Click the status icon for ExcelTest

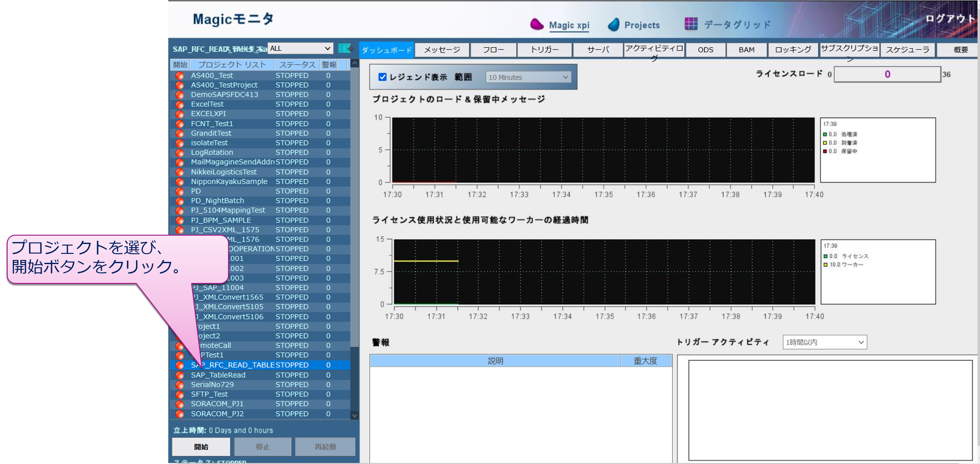pyautogui.click(x=179, y=104)
